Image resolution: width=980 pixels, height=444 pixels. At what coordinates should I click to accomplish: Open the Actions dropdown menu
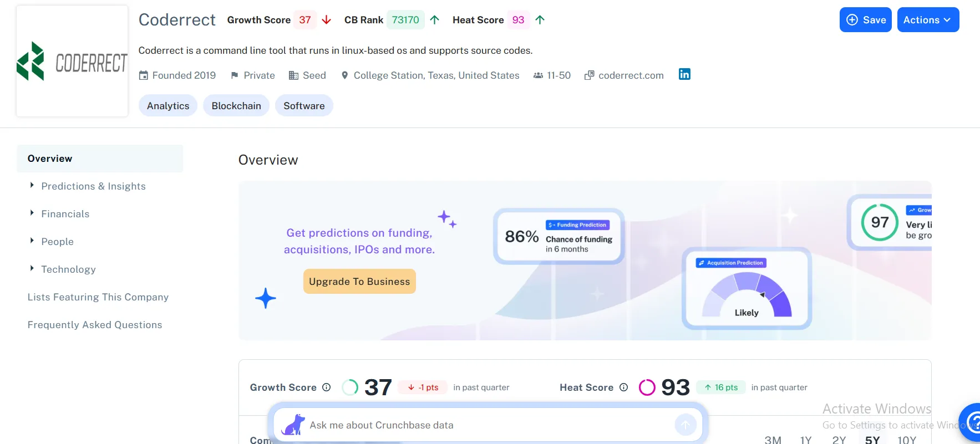928,20
